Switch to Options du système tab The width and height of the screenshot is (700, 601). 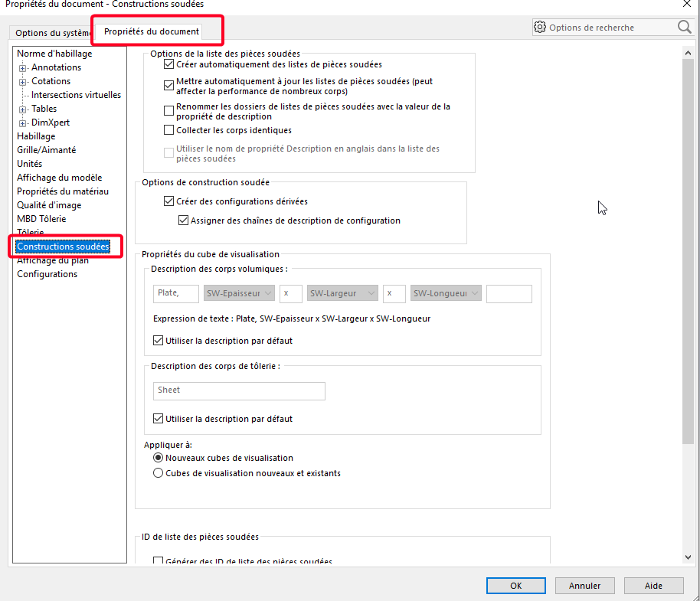point(51,33)
